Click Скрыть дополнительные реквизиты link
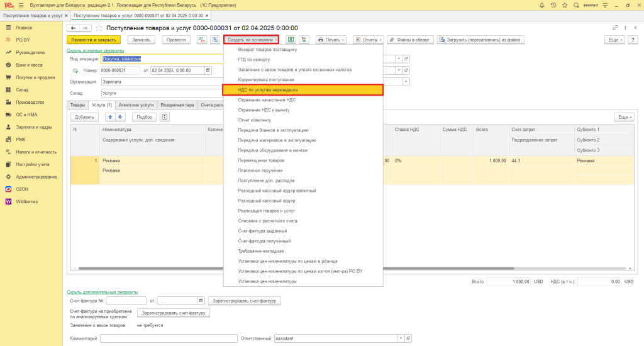The image size is (644, 346). tap(103, 292)
